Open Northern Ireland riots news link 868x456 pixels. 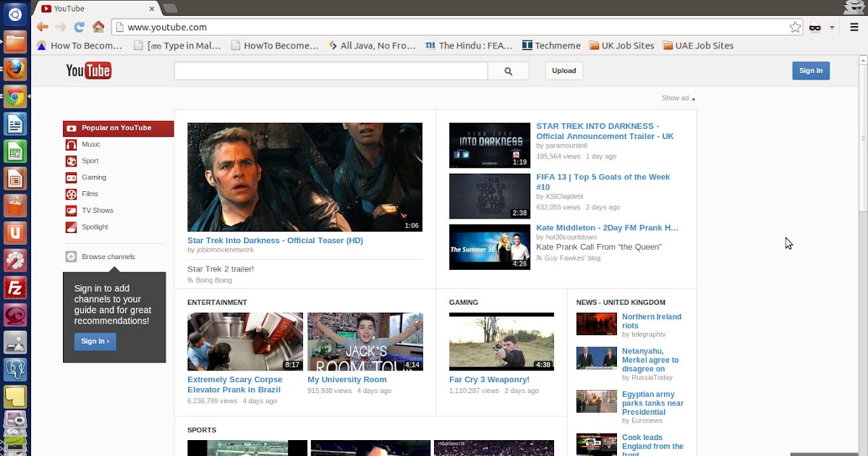tap(652, 321)
